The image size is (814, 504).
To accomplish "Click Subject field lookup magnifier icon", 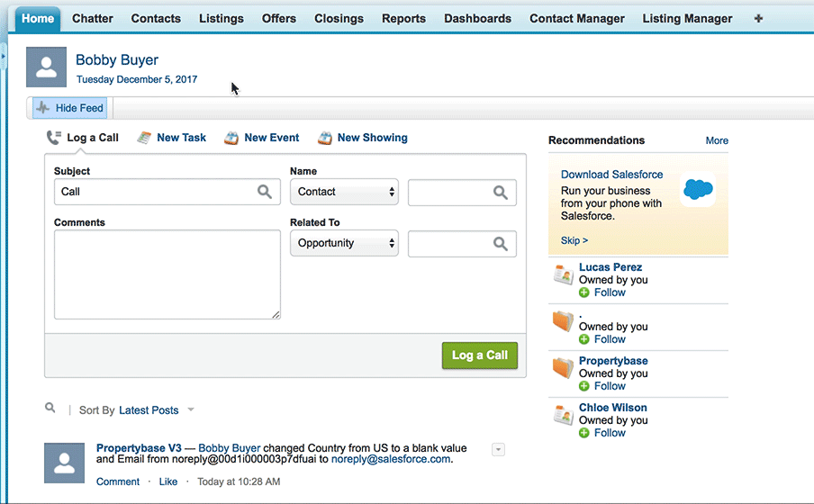I will tap(265, 192).
